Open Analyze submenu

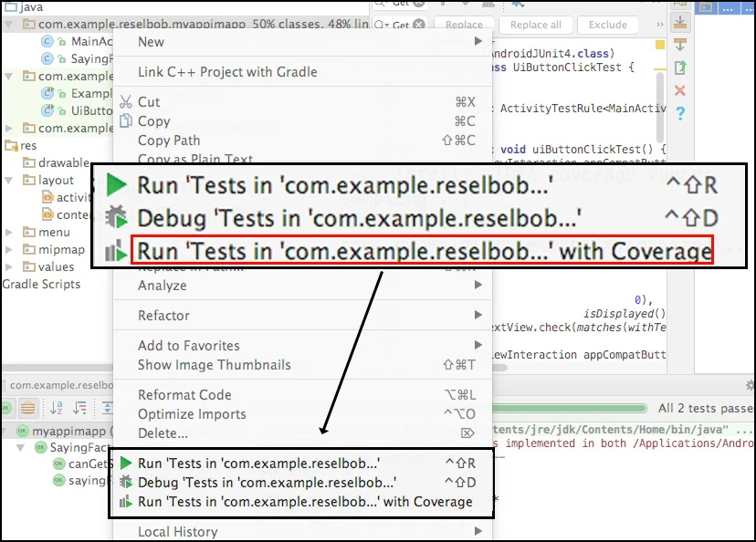[302, 286]
